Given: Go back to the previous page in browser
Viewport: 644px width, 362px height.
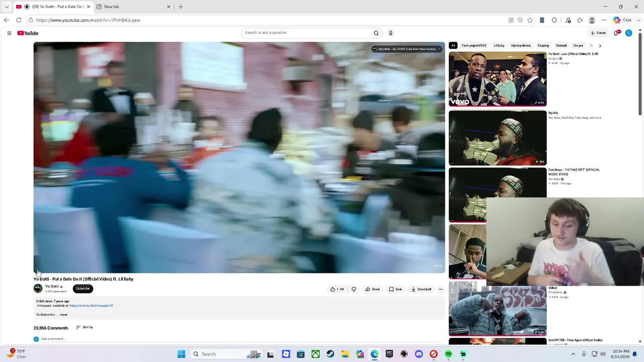Looking at the screenshot, I should (x=7, y=20).
